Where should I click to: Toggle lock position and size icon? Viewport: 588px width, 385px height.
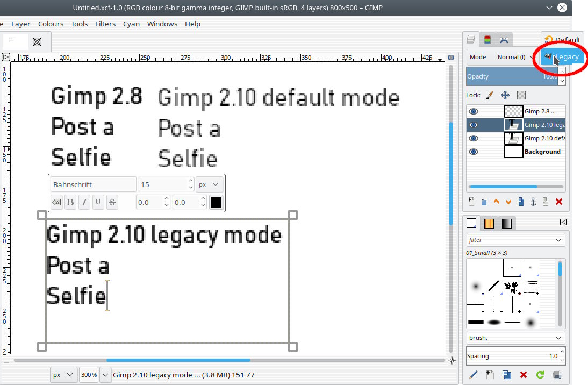coord(505,95)
